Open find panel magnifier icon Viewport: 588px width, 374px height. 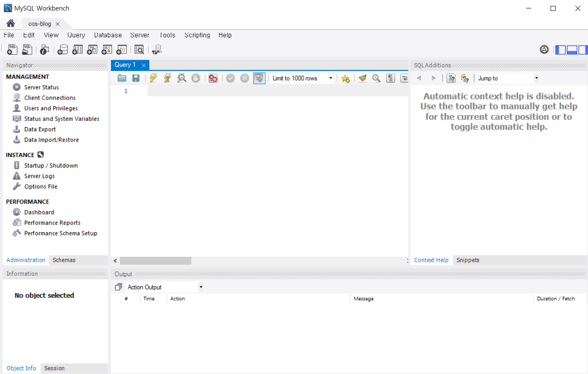[376, 78]
